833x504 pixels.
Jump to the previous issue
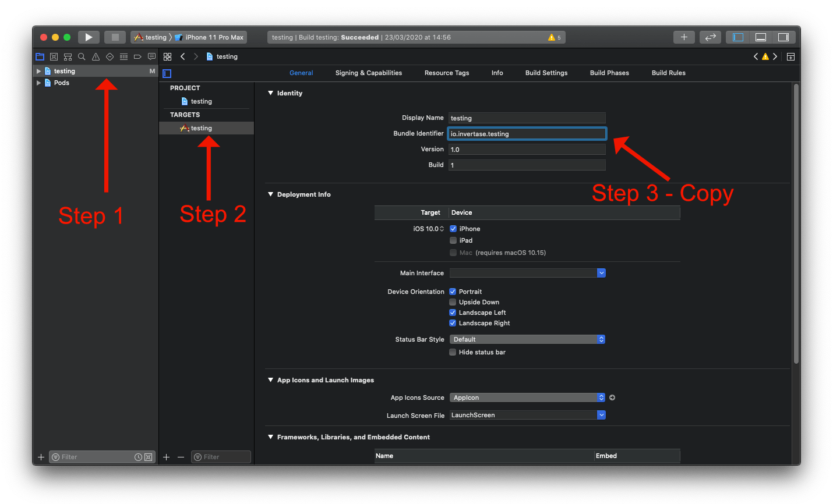tap(756, 56)
